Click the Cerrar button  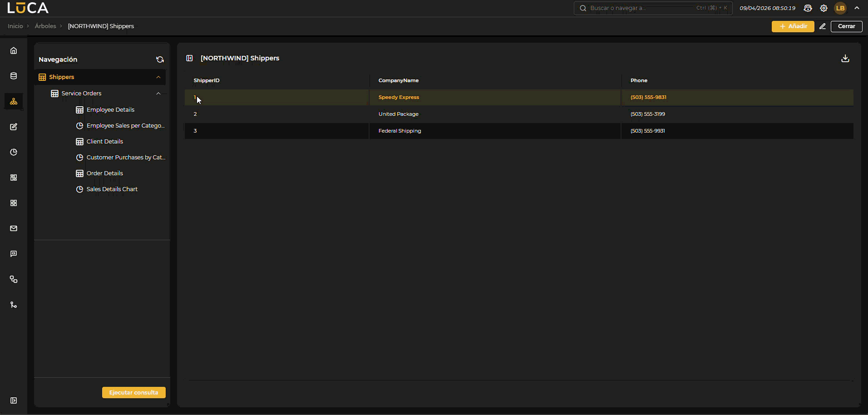point(846,26)
